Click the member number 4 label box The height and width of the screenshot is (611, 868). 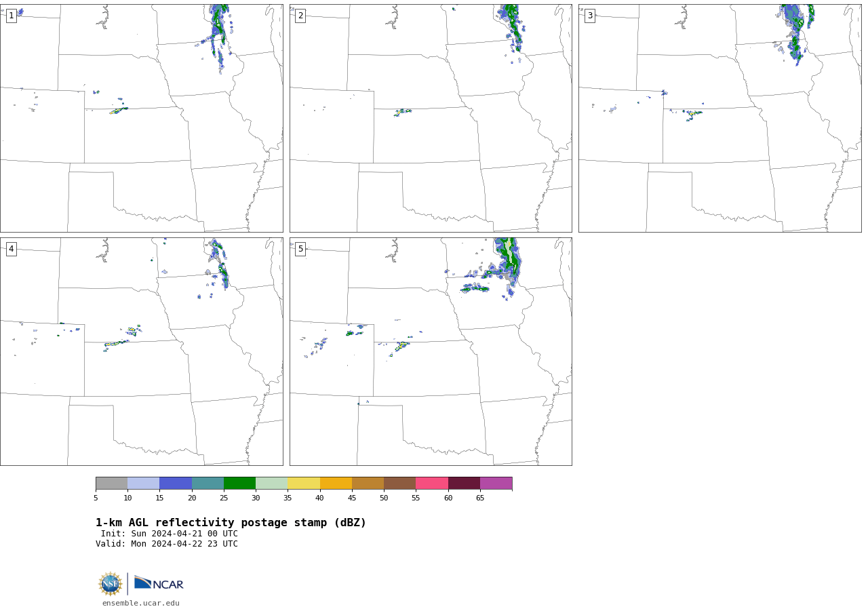tap(11, 249)
